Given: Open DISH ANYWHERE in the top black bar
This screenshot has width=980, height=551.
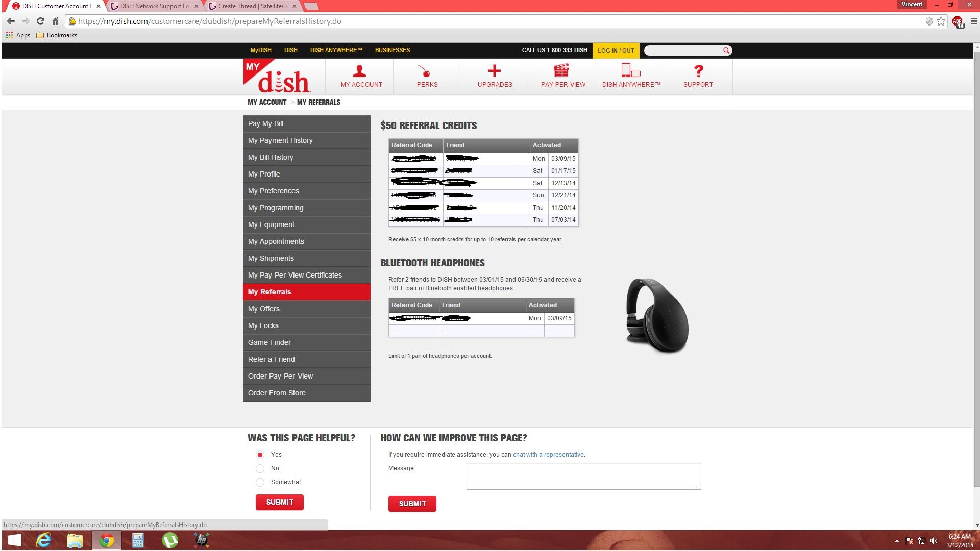Looking at the screenshot, I should 336,50.
